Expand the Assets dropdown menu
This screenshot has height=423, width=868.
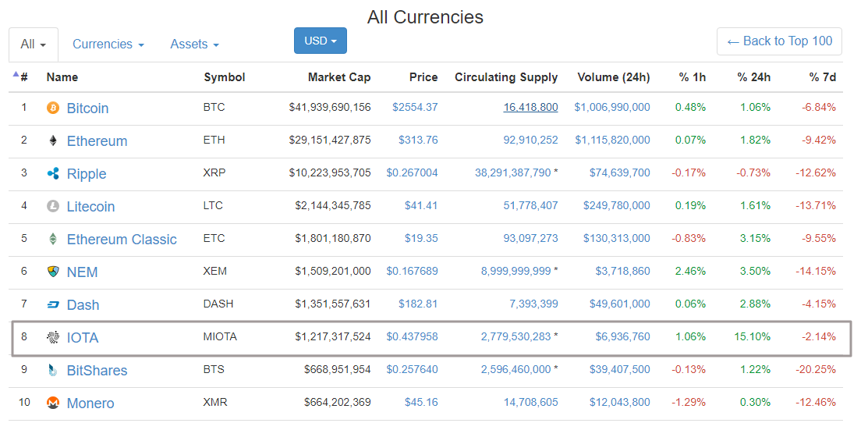(x=194, y=44)
